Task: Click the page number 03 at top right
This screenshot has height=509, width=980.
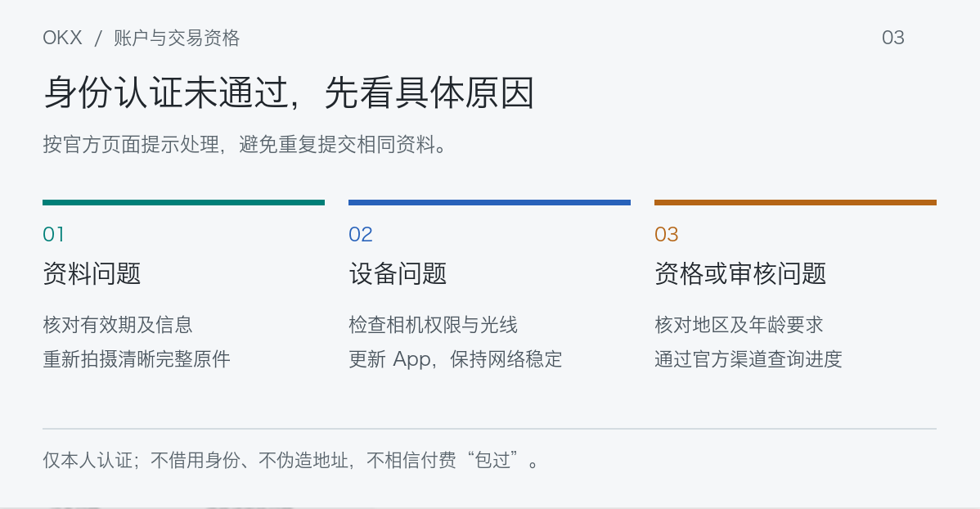Action: 893,38
